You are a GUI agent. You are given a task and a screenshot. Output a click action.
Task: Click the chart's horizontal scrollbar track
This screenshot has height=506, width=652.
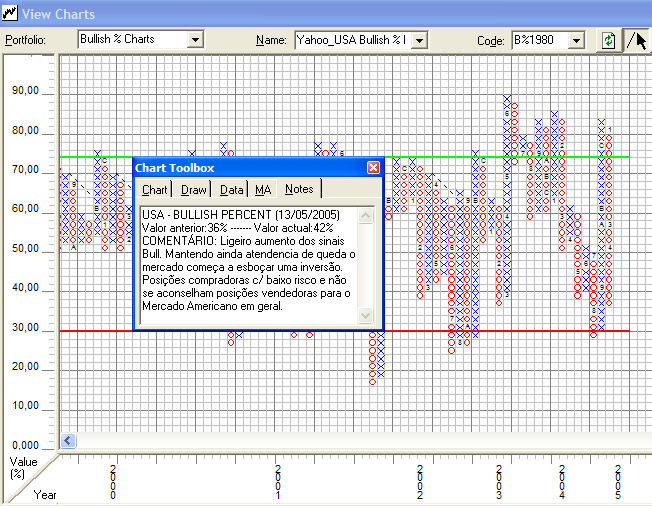(350, 440)
